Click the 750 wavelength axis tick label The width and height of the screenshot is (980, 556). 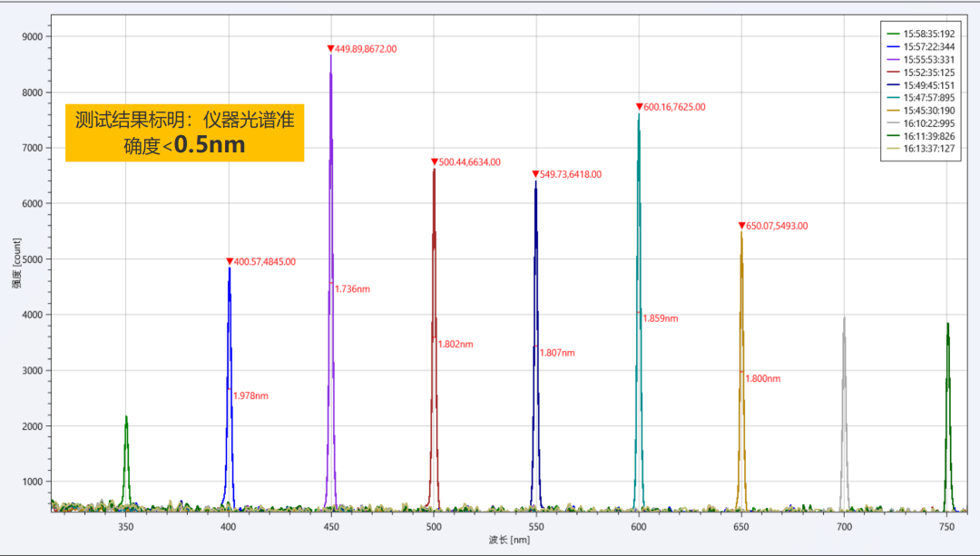coord(946,527)
